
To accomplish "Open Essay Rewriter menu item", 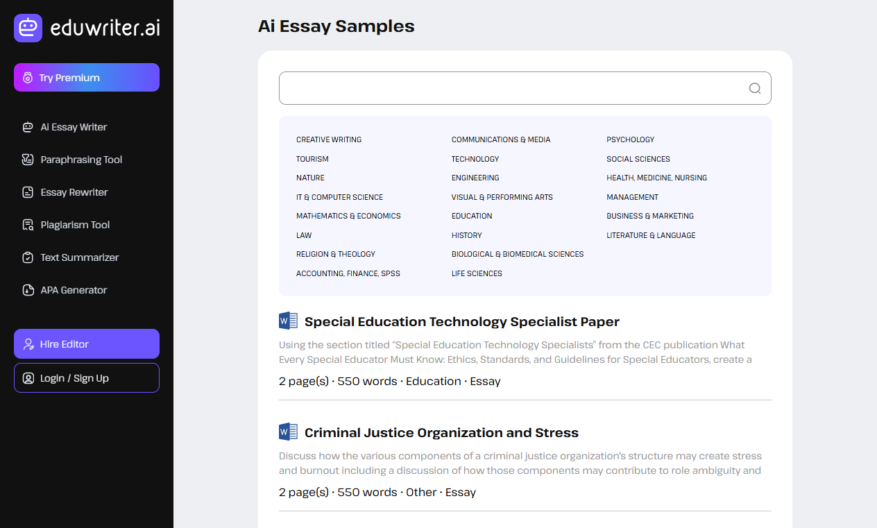I will pyautogui.click(x=74, y=192).
